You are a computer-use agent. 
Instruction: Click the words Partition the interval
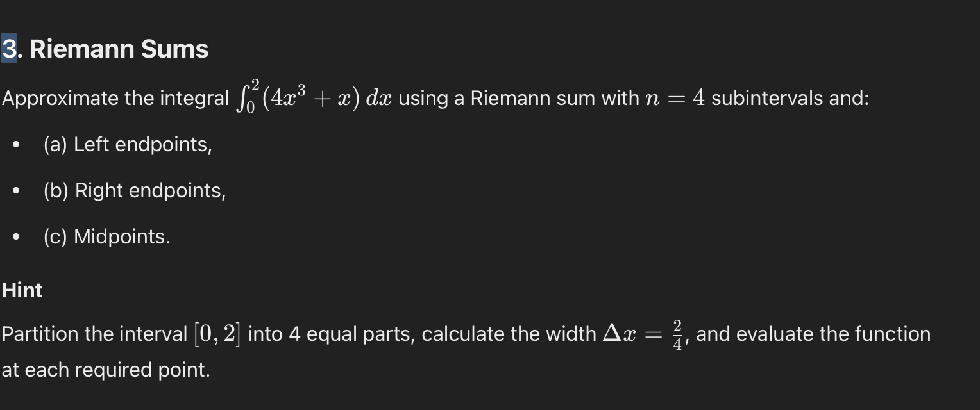pos(94,334)
